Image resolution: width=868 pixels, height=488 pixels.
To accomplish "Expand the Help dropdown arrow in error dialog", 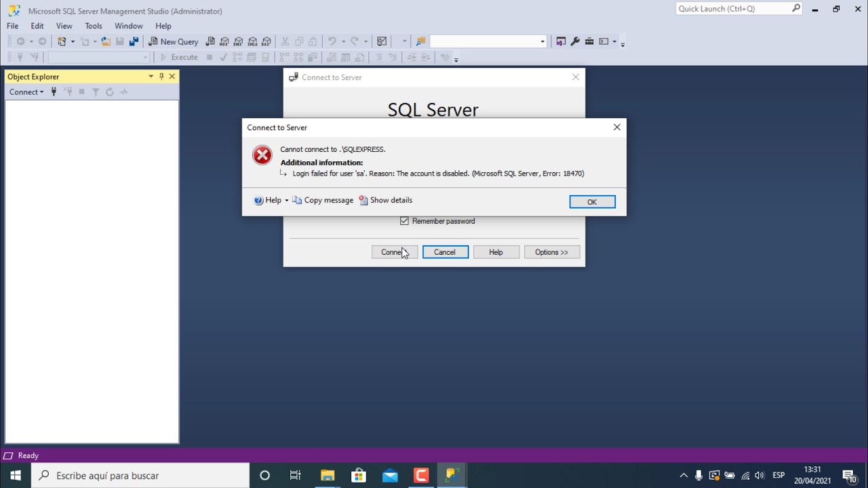I will coord(286,201).
